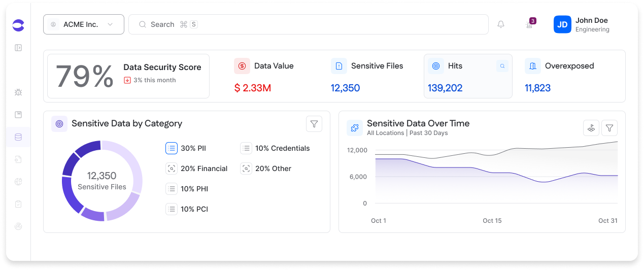Screen dimensions: 644x270
Task: Select the 20% Financial legend item
Action: point(196,168)
